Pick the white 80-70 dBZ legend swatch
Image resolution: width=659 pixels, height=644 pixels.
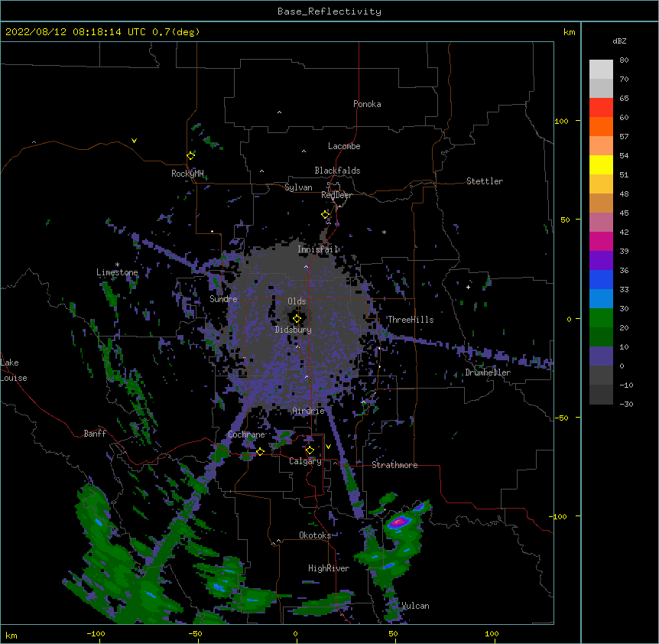tap(601, 70)
